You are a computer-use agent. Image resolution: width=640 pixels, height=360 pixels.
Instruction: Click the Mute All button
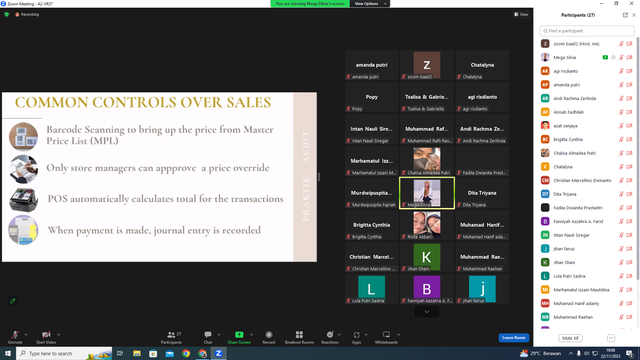pyautogui.click(x=570, y=338)
